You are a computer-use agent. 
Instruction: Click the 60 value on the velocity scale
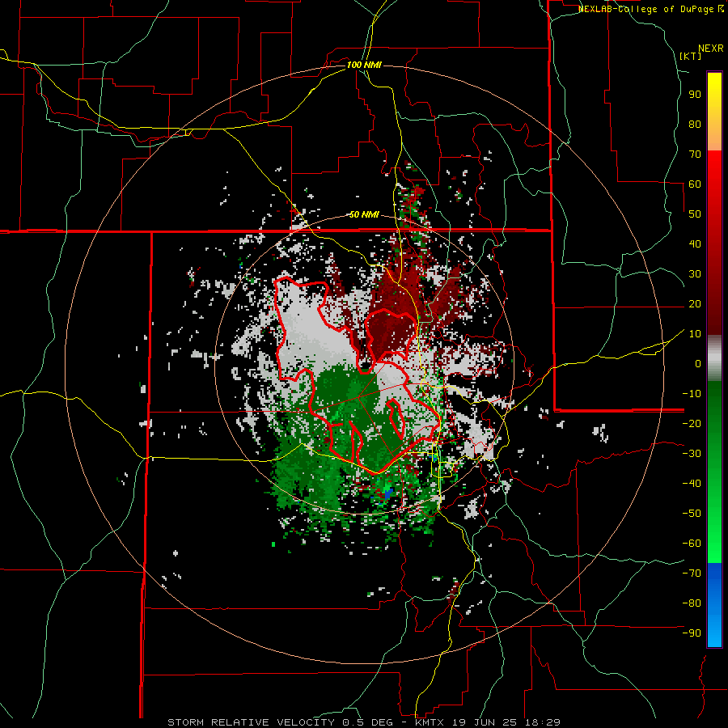click(695, 184)
